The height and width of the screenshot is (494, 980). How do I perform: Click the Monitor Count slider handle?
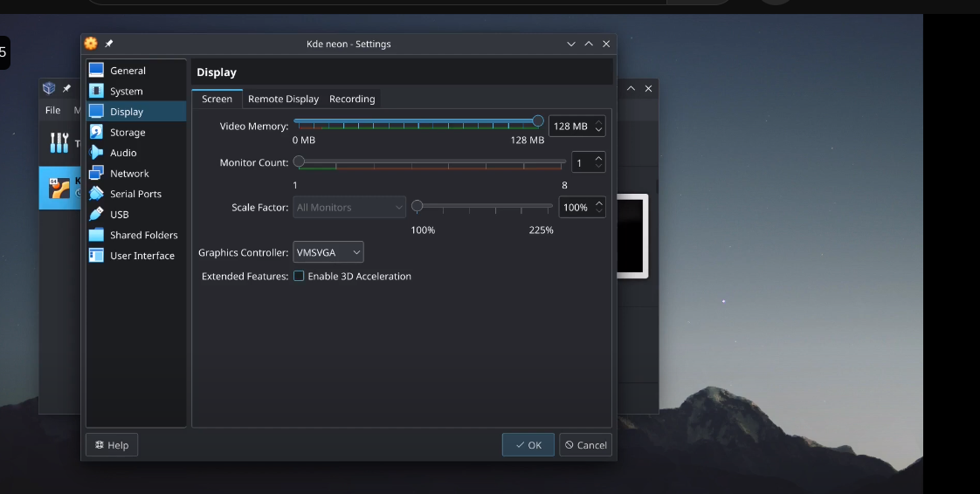[299, 161]
